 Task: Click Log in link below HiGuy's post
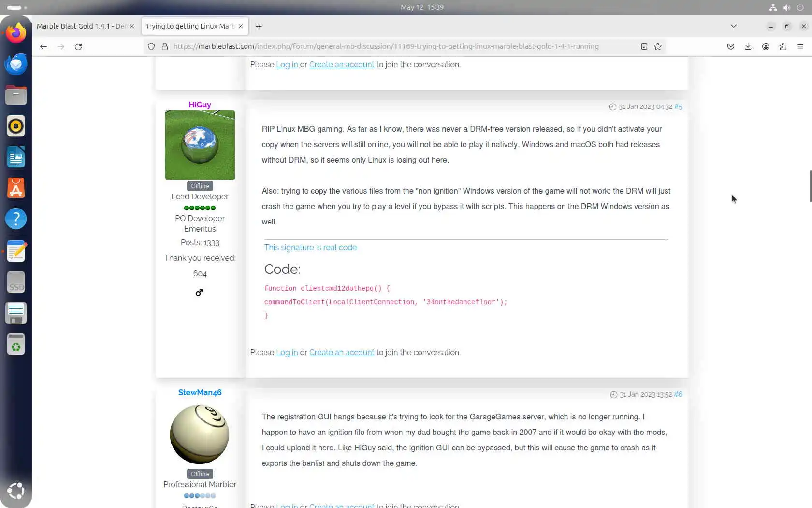(287, 353)
